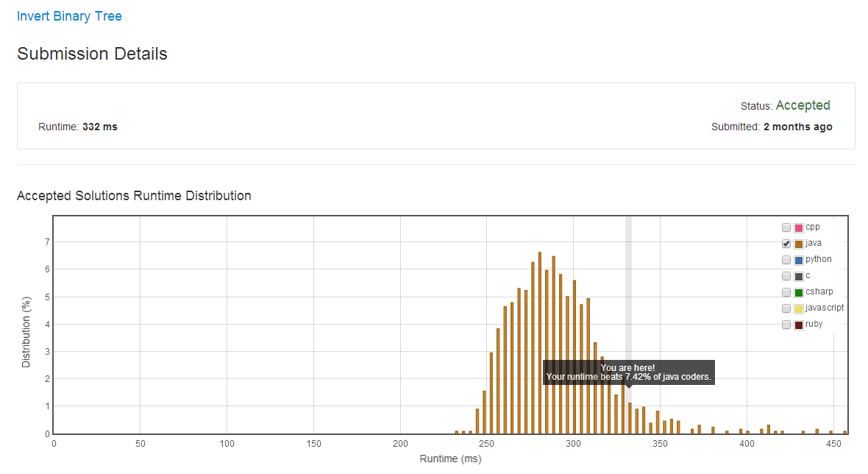The image size is (868, 474).
Task: Click the pink cpp legend swatch
Action: tap(799, 227)
